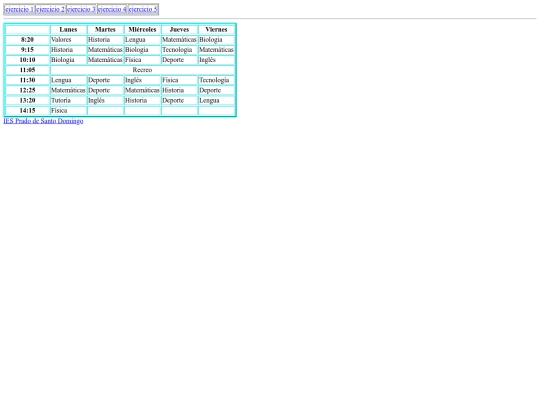Viewport: 540px width, 405px height.
Task: Click the Viernes column header
Action: pyautogui.click(x=216, y=30)
